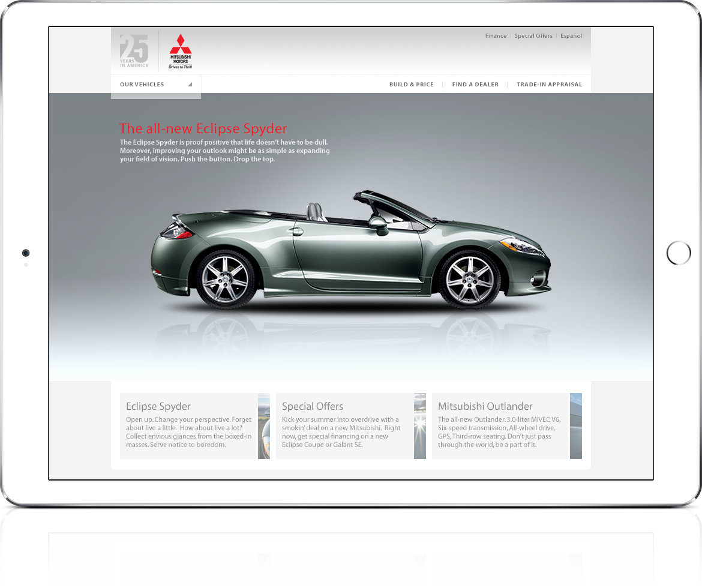Click the Eclipse Spyder car image
Image resolution: width=702 pixels, height=588 pixels.
click(x=350, y=250)
